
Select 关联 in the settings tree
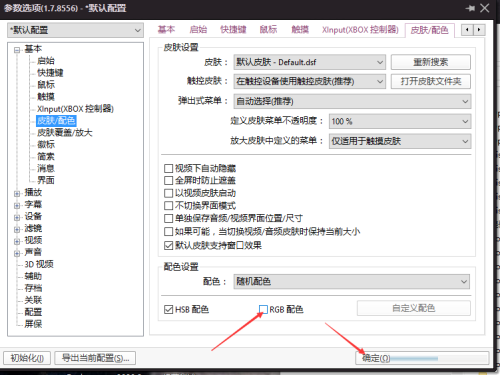(33, 300)
